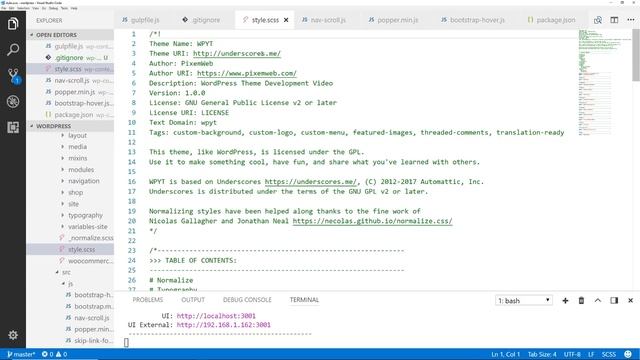Collapse the src folder
This screenshot has width=640, height=360.
[x=66, y=272]
